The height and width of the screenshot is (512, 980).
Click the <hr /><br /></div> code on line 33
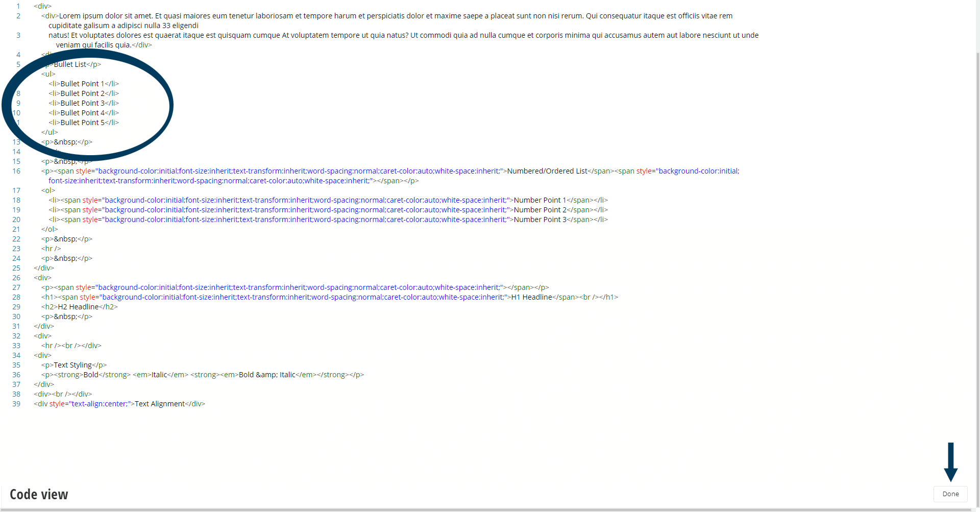point(71,346)
